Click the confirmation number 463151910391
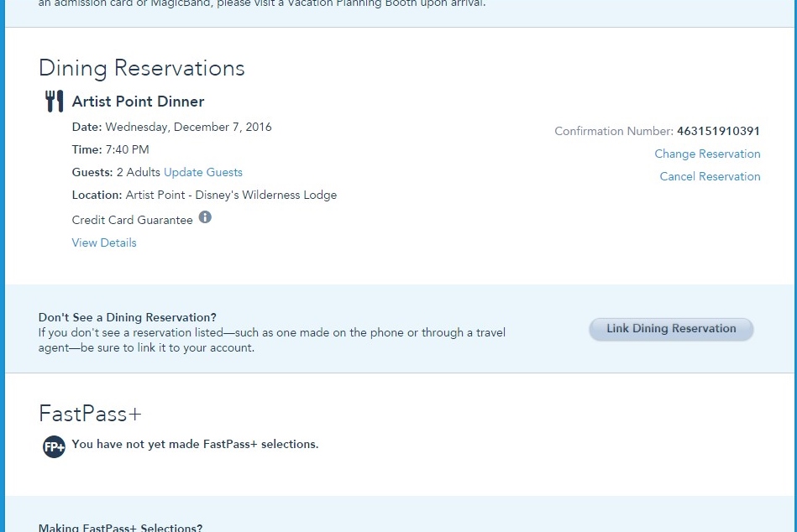Screen dimensions: 797x532 [x=718, y=131]
